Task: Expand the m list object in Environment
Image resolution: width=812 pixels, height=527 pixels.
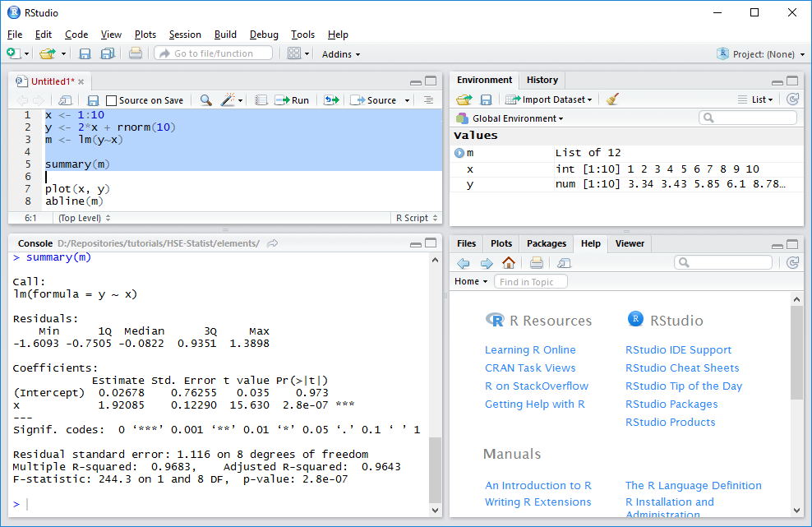Action: [x=459, y=153]
